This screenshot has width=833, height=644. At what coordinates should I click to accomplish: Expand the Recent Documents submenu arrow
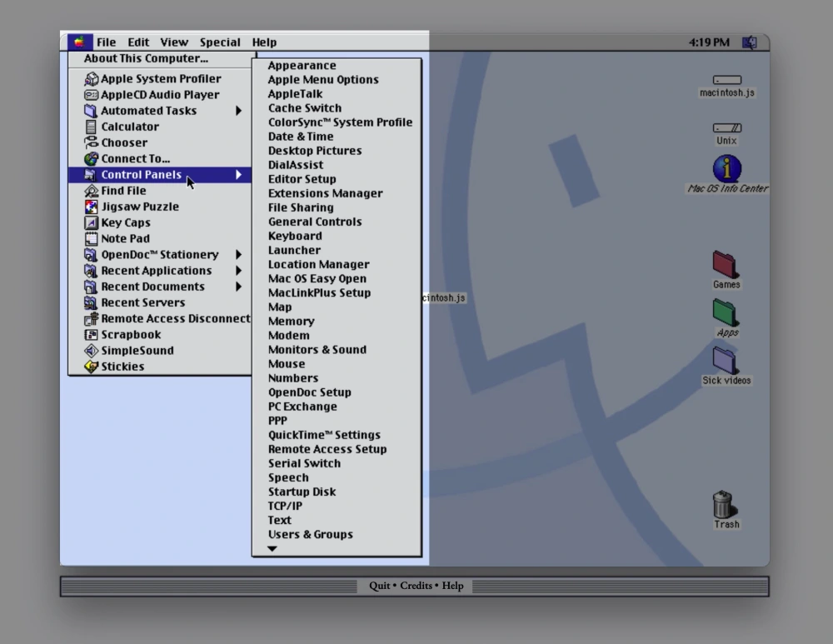click(238, 287)
